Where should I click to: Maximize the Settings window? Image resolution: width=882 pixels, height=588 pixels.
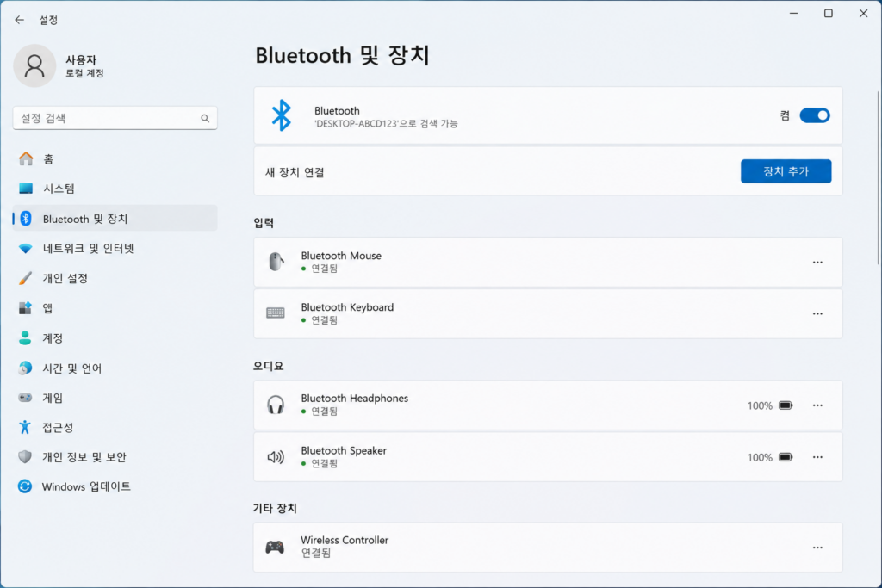829,14
